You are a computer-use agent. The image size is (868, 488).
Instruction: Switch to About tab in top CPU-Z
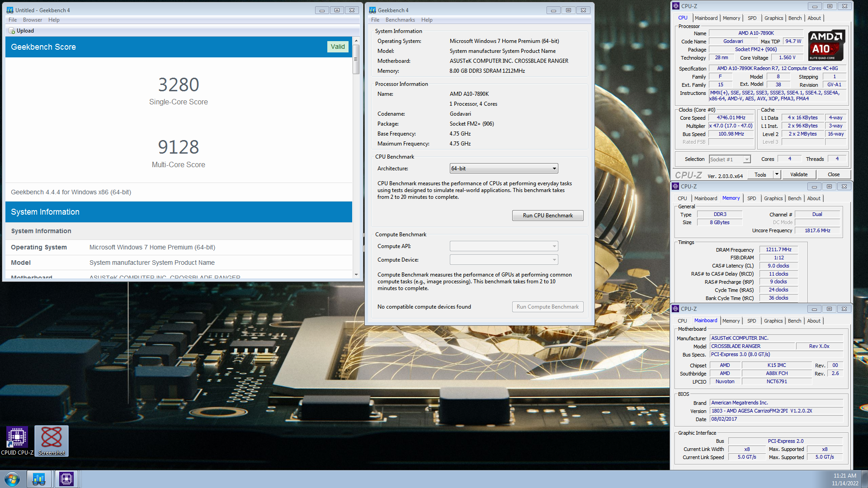[x=814, y=18]
